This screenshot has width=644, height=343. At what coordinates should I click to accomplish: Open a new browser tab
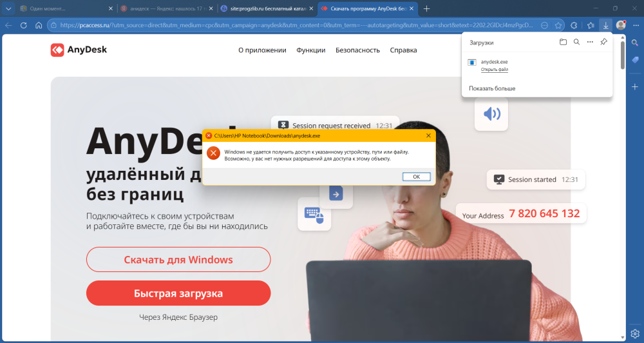[427, 8]
